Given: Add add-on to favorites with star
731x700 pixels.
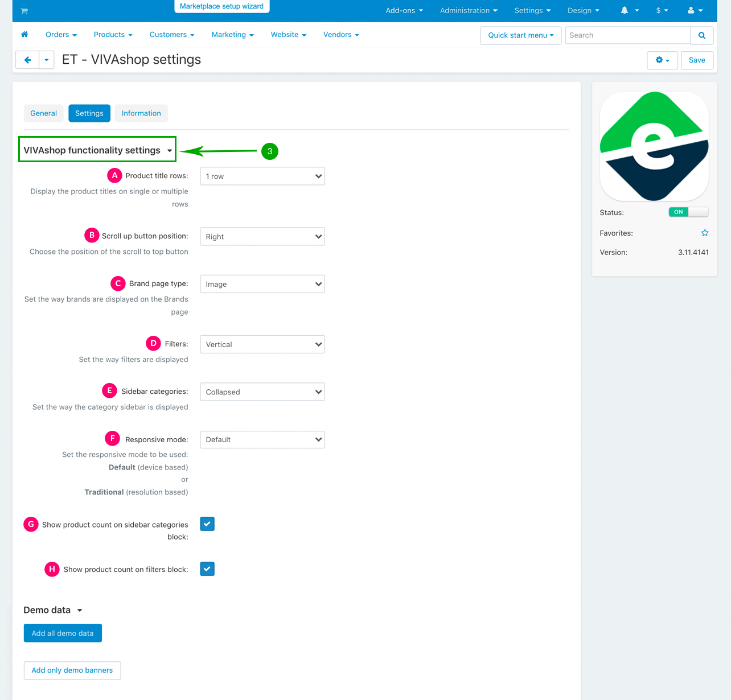Looking at the screenshot, I should click(x=705, y=233).
